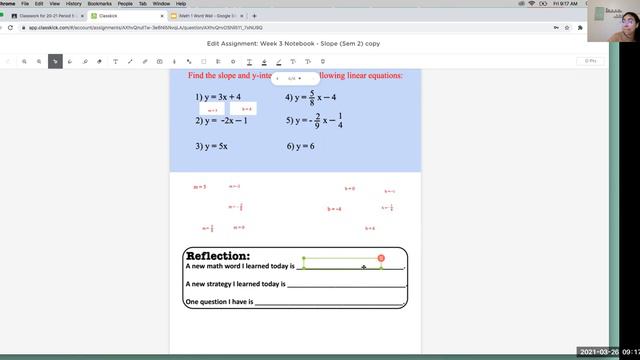
Task: Click the red delete handle on text box
Action: pyautogui.click(x=381, y=258)
